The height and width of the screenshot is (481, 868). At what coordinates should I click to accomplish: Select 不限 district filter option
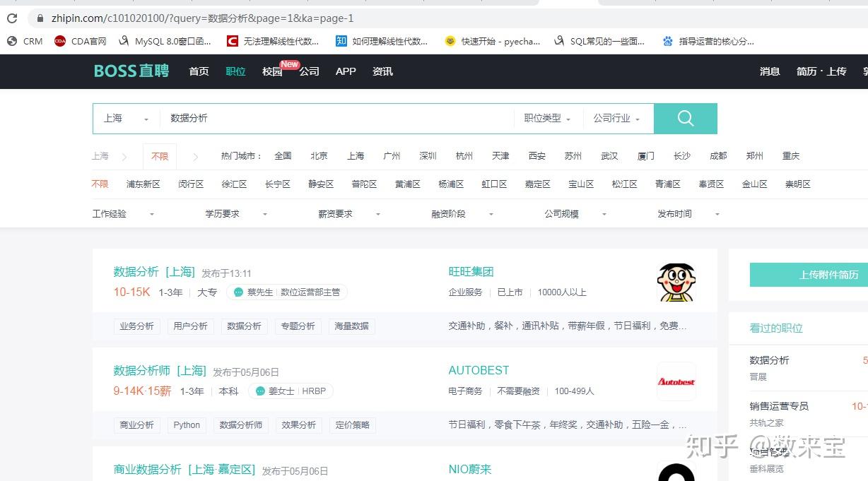tap(100, 184)
